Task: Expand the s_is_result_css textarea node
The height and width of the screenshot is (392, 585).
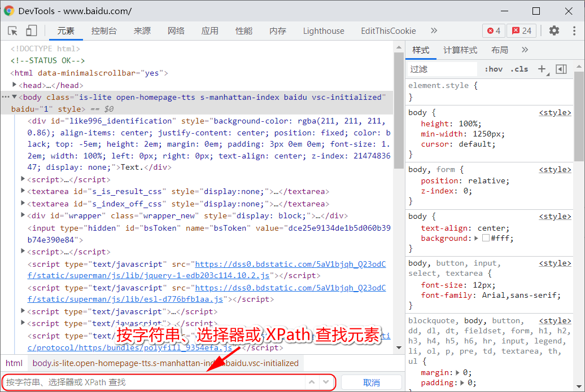Action: coord(23,191)
